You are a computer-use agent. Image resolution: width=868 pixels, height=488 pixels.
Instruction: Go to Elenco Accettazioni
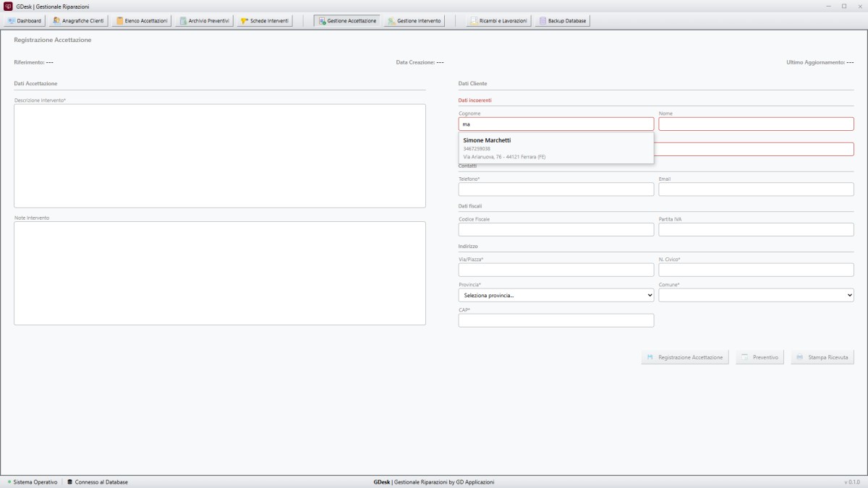click(142, 21)
